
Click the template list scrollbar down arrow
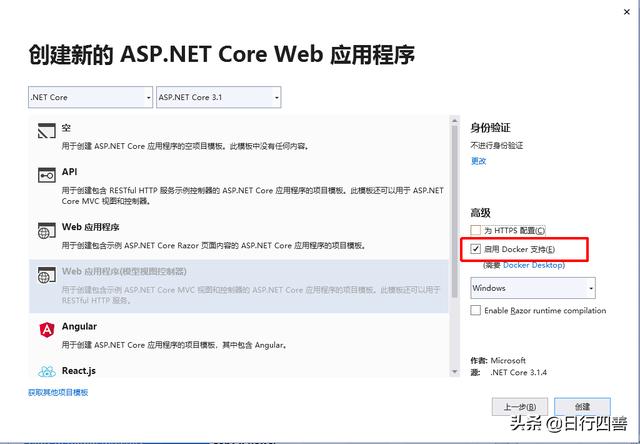pos(454,372)
